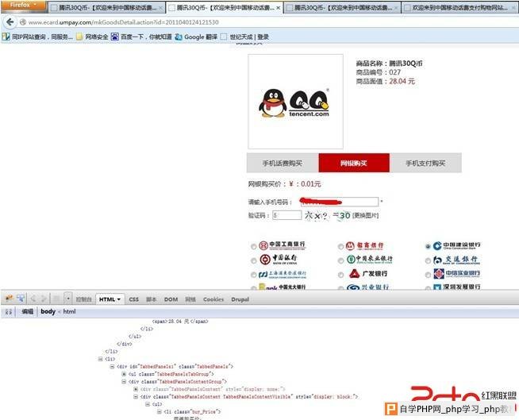The width and height of the screenshot is (519, 420).
Task: Switch to 网银购买 purchase tab
Action: pos(354,163)
